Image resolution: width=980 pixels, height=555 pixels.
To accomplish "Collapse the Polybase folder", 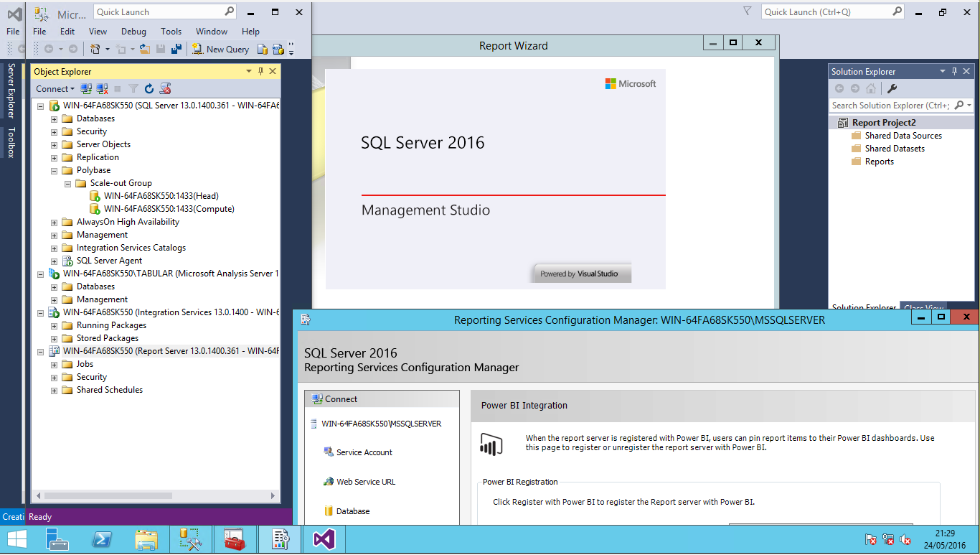I will click(54, 171).
